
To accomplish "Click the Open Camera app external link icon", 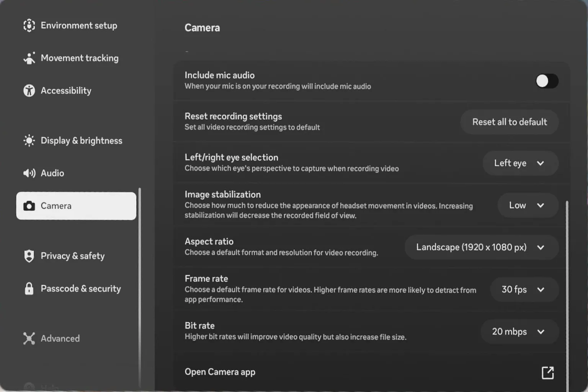I will (548, 372).
